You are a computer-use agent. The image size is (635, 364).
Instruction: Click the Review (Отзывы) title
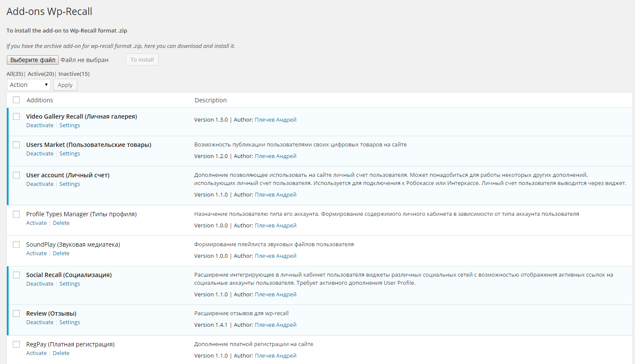(x=51, y=313)
